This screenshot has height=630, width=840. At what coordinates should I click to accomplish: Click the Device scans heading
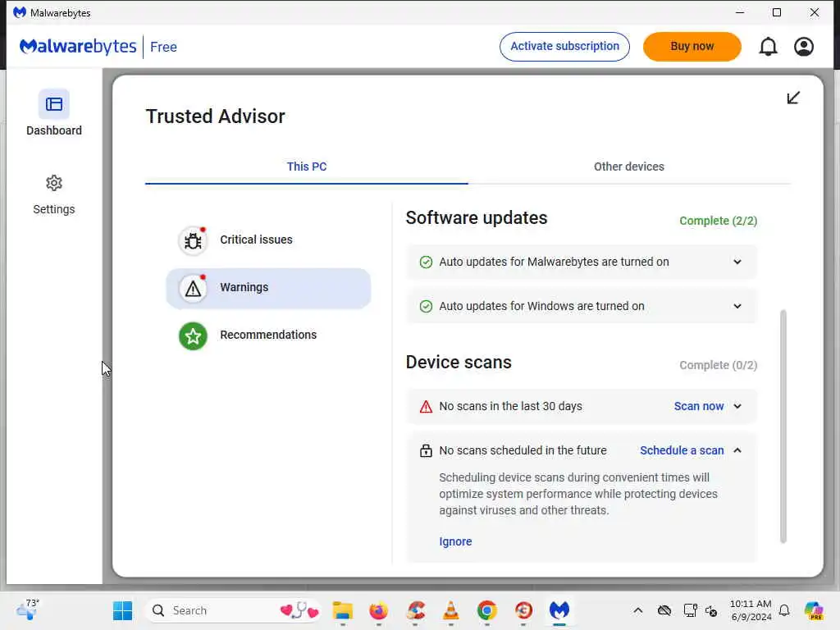coord(459,362)
